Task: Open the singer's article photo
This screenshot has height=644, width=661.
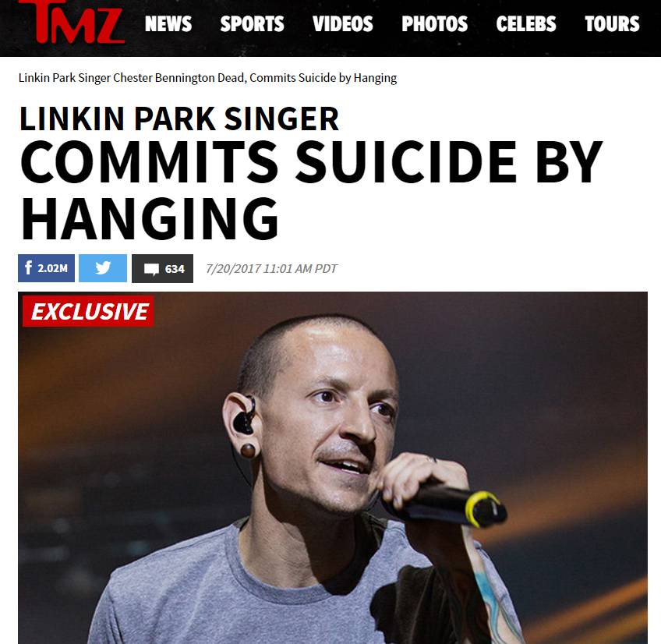Action: [333, 468]
